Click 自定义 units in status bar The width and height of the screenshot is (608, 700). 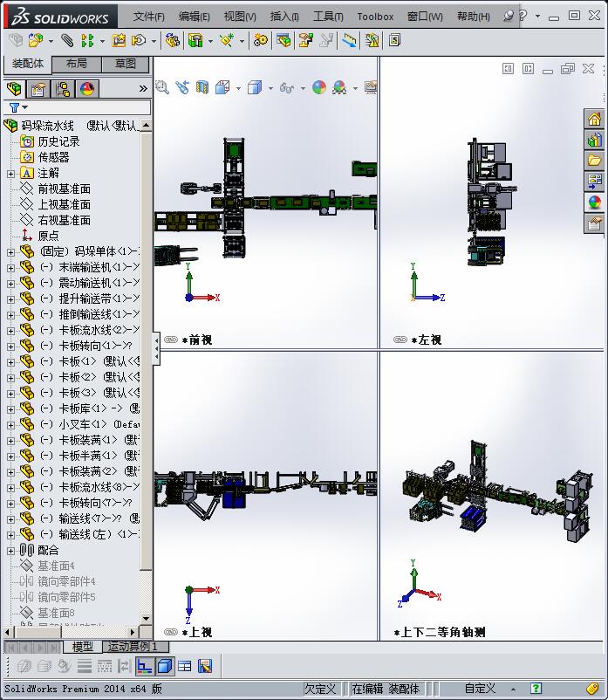pos(480,689)
